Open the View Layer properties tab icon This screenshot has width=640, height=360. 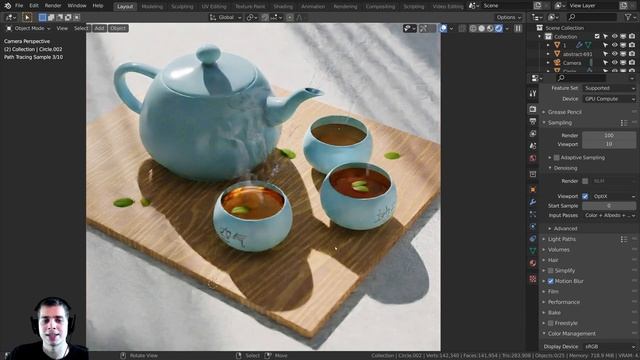tap(533, 133)
